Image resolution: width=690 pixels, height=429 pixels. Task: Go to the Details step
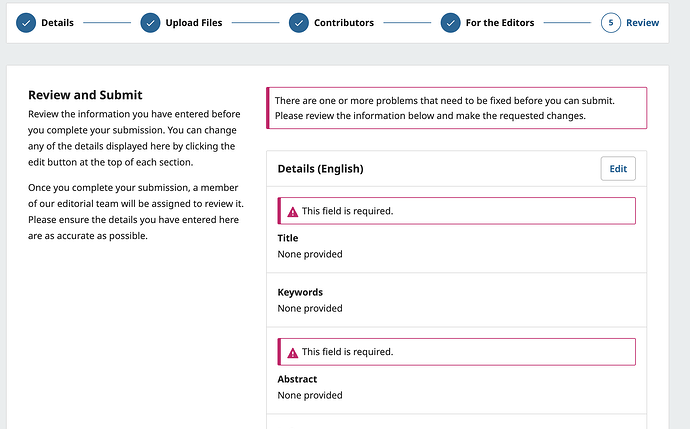(x=57, y=23)
